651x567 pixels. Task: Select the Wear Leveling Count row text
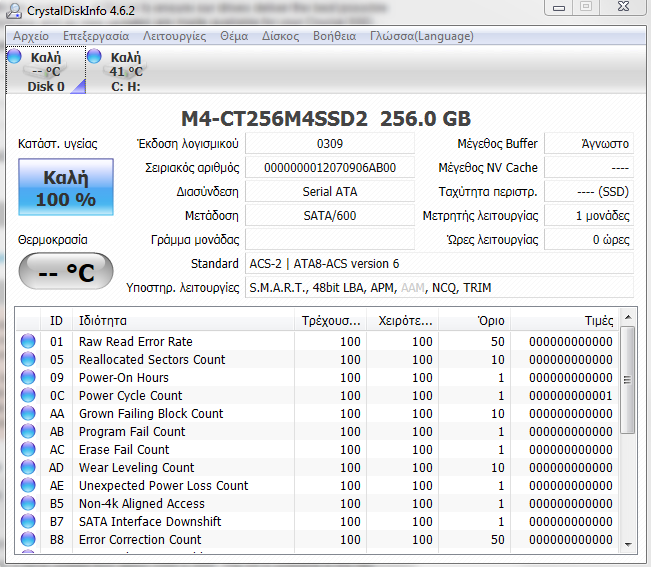pyautogui.click(x=136, y=467)
